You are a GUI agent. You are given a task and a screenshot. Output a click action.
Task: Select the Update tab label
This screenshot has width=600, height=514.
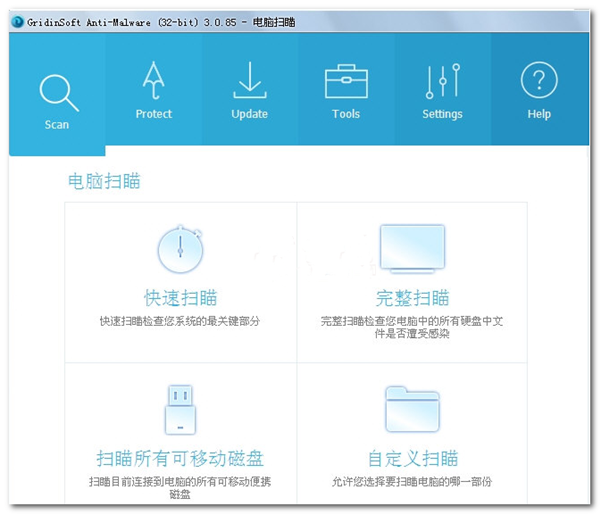(249, 114)
